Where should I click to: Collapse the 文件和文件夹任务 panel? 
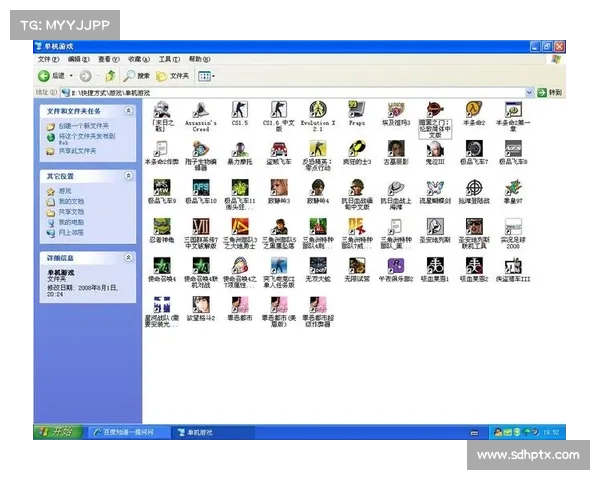click(129, 111)
